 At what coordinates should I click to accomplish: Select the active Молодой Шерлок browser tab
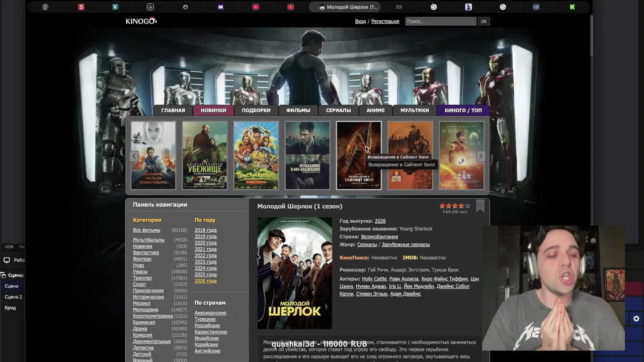tap(345, 7)
